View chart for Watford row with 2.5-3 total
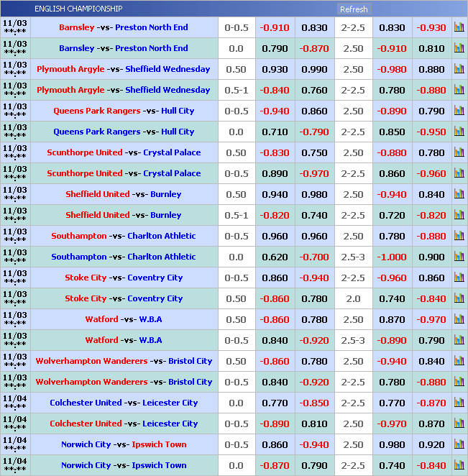 (459, 341)
